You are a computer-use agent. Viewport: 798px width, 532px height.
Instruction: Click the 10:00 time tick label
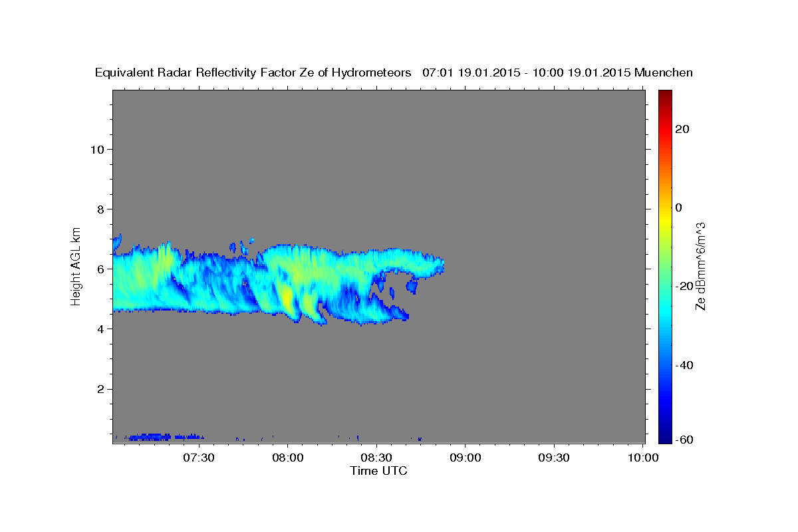pos(643,458)
